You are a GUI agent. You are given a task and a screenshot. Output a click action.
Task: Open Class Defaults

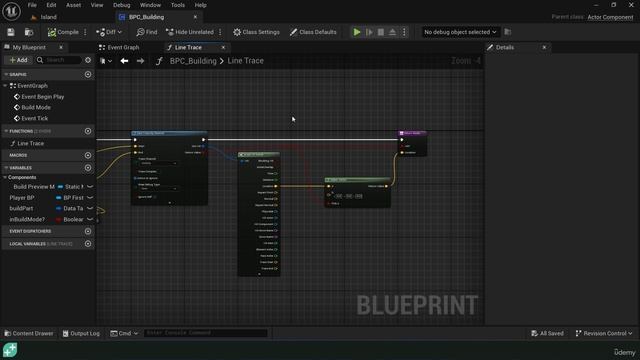point(313,32)
